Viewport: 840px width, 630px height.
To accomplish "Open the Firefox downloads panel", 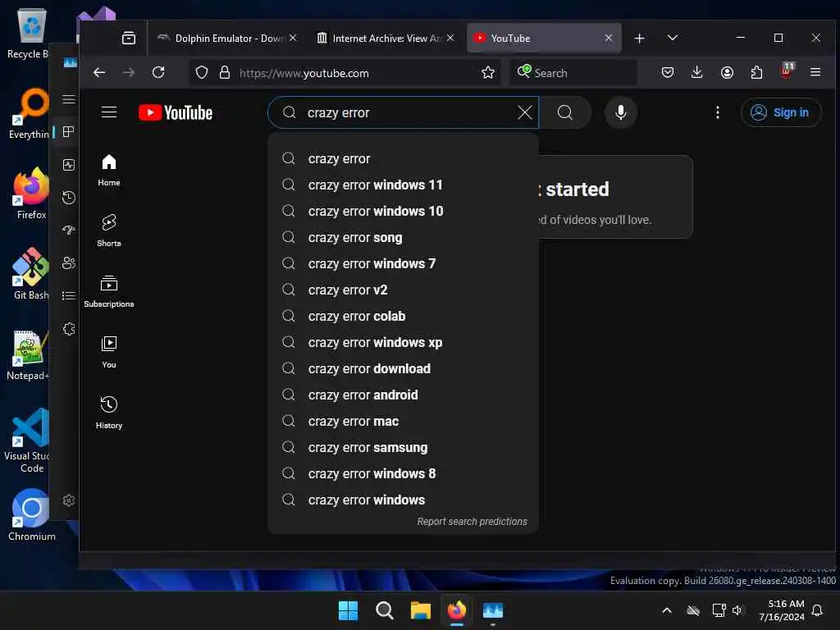I will pos(696,72).
